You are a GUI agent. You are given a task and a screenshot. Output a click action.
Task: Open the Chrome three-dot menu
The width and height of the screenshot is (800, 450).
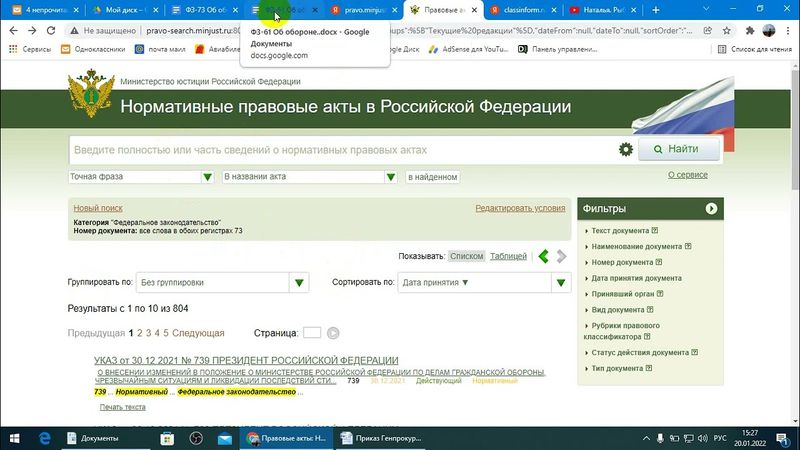(x=788, y=31)
